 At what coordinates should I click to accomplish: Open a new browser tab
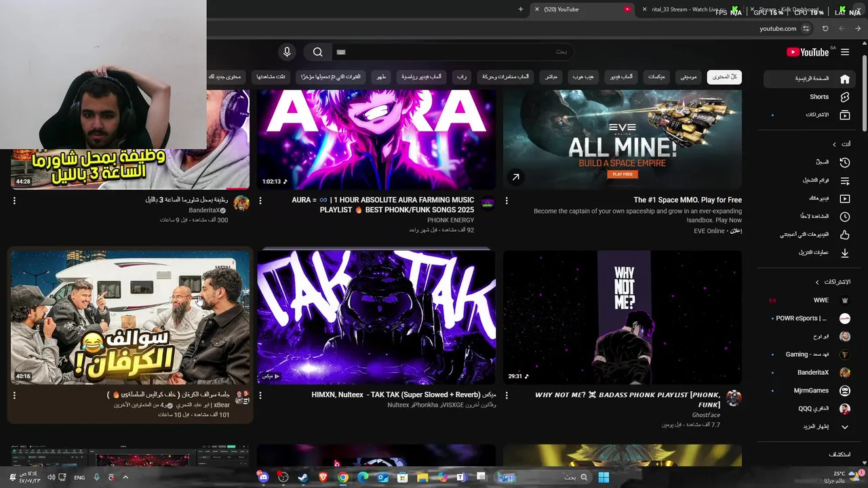coord(521,9)
